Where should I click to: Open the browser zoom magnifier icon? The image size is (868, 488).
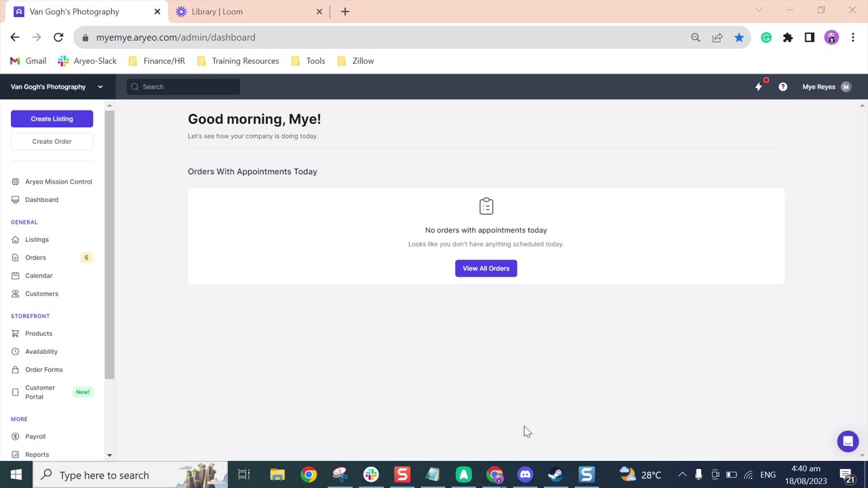click(696, 37)
